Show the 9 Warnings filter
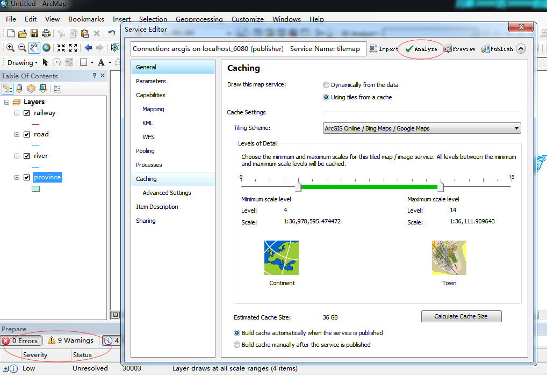 pyautogui.click(x=71, y=340)
